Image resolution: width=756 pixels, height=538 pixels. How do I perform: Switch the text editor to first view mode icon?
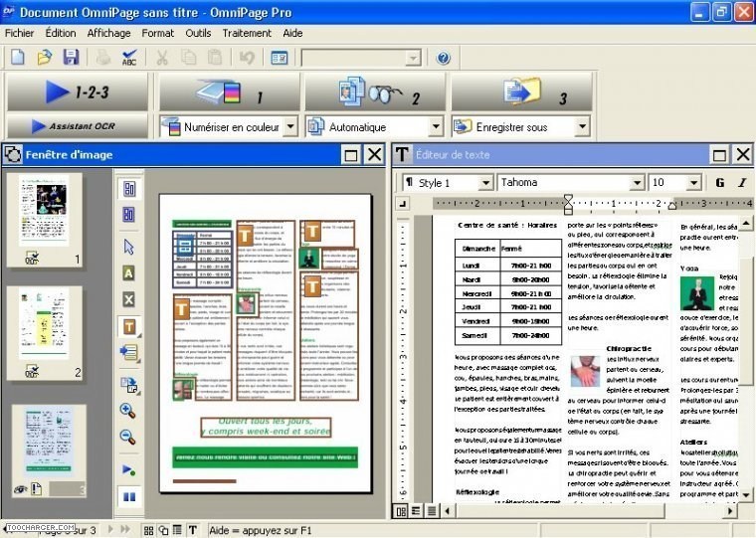tap(401, 511)
